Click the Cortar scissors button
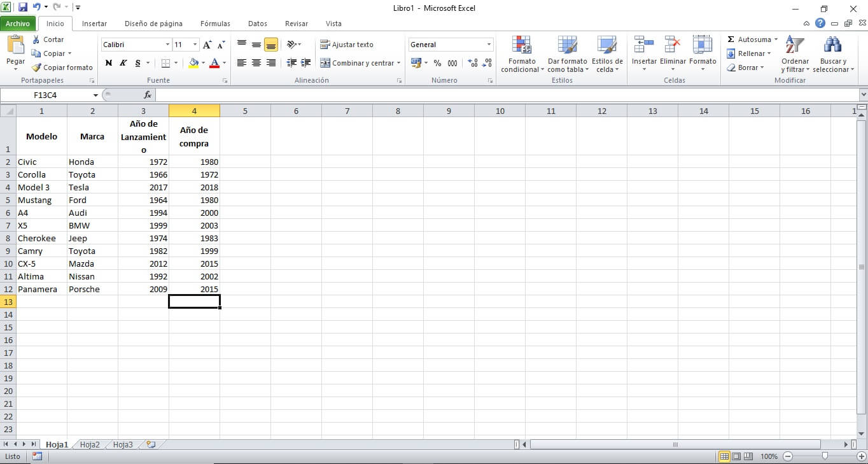This screenshot has width=868, height=464. pos(48,39)
